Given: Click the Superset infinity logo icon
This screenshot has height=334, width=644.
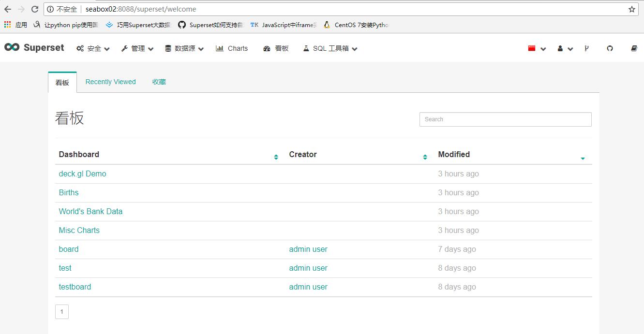Looking at the screenshot, I should (12, 47).
